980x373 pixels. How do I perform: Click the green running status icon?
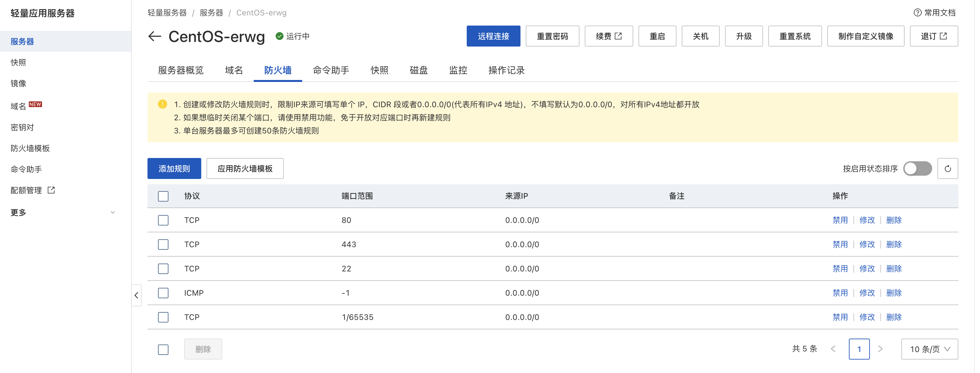279,36
